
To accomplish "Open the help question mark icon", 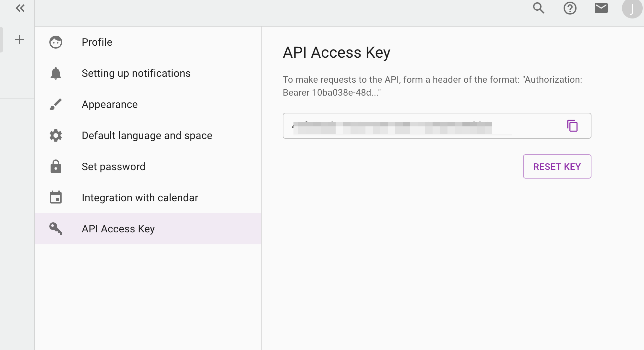I will coord(570,8).
